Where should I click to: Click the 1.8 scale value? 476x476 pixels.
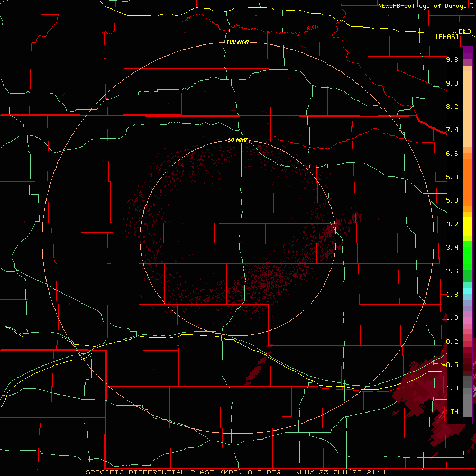click(x=452, y=295)
